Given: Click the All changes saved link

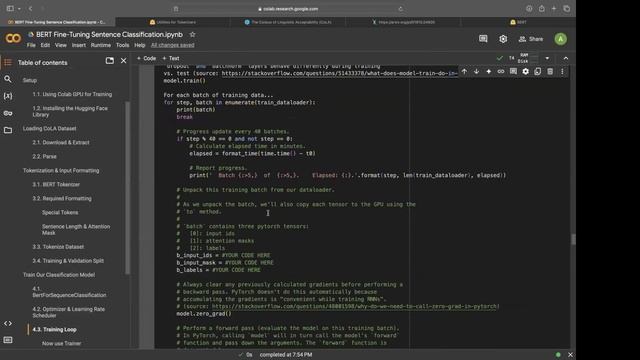Looking at the screenshot, I should [x=172, y=45].
